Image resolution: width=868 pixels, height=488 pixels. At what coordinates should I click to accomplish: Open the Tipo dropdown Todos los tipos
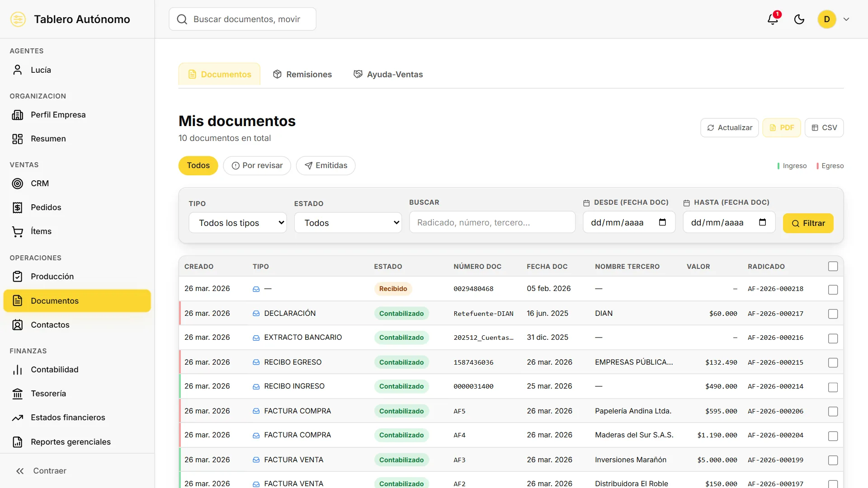coord(238,223)
